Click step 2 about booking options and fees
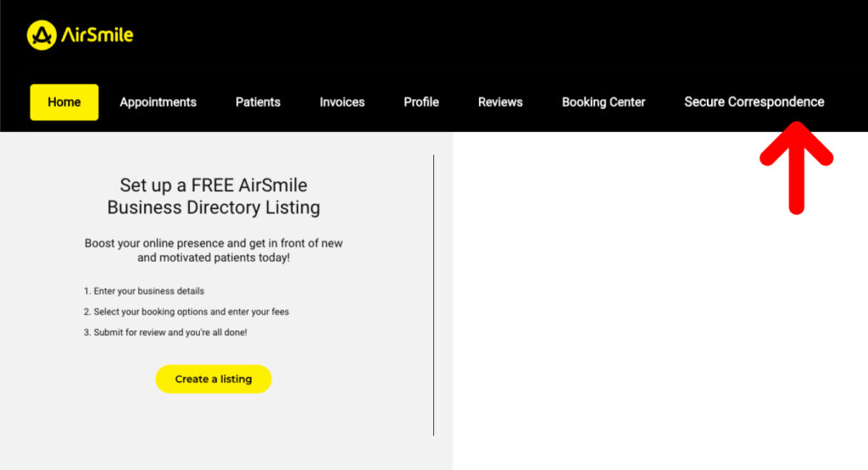Viewport: 868px width, 470px height. (186, 312)
